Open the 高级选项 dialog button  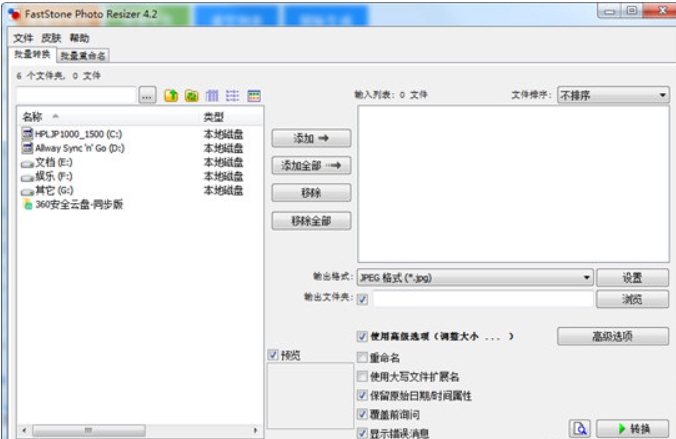pyautogui.click(x=613, y=336)
